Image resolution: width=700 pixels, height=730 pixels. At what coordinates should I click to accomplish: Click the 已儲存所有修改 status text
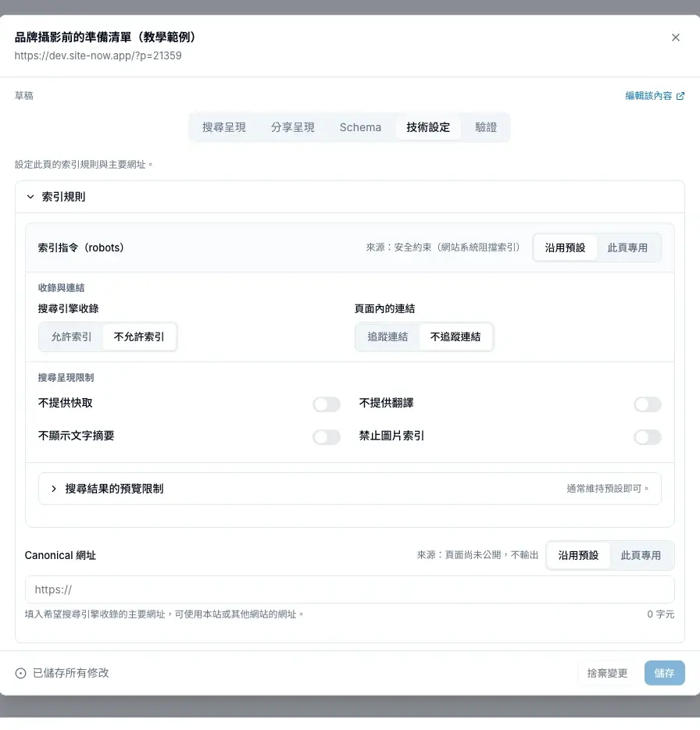click(71, 673)
